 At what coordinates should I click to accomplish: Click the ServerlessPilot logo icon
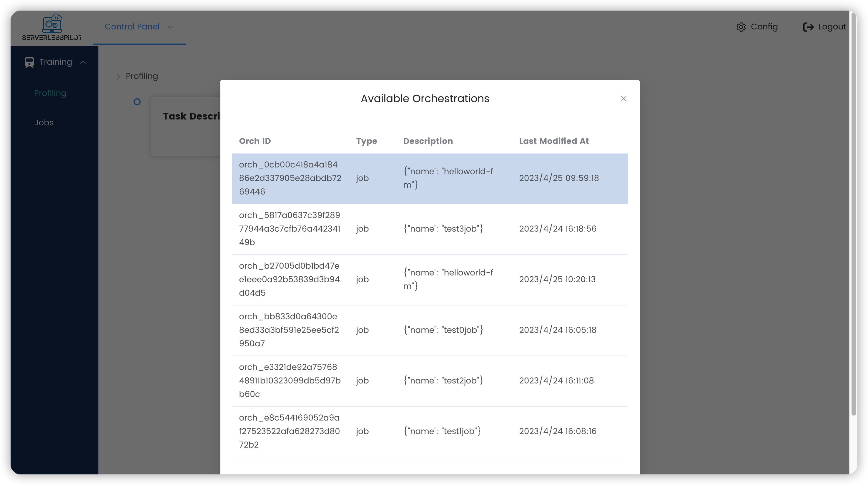52,24
